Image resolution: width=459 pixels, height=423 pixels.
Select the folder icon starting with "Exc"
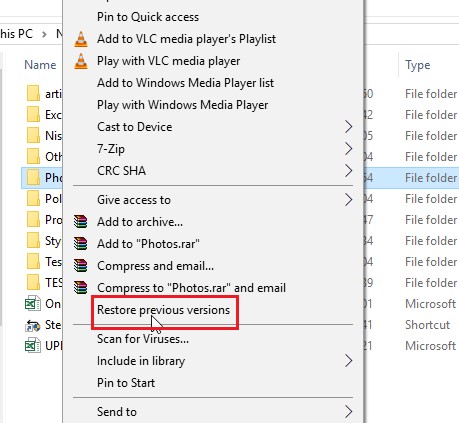[33, 115]
